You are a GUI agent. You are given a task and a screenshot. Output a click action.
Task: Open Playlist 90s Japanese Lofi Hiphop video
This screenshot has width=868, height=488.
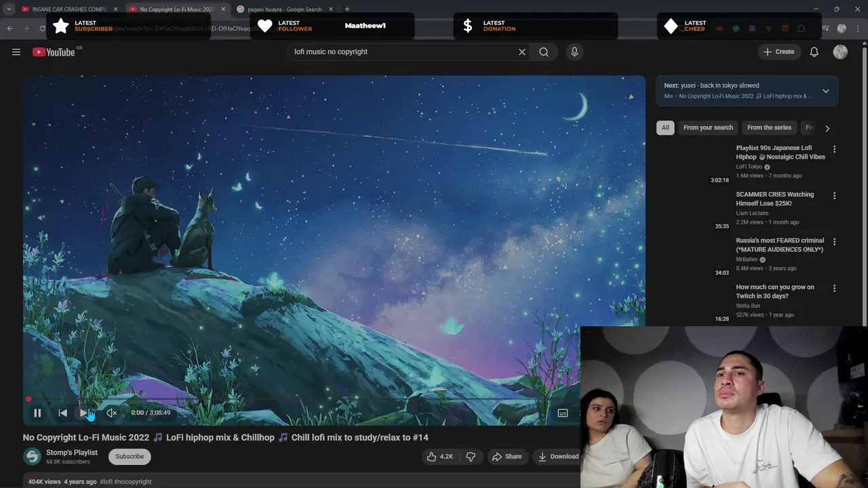tap(781, 152)
